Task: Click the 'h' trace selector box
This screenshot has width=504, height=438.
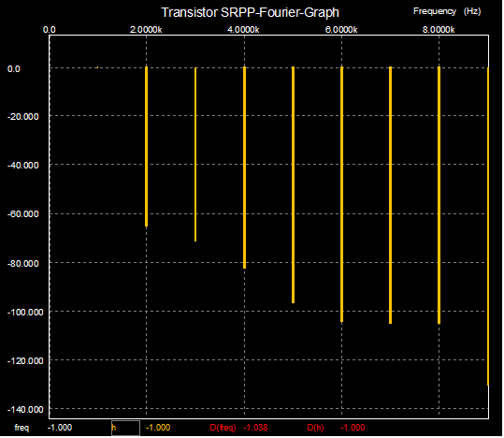Action: pyautogui.click(x=125, y=429)
